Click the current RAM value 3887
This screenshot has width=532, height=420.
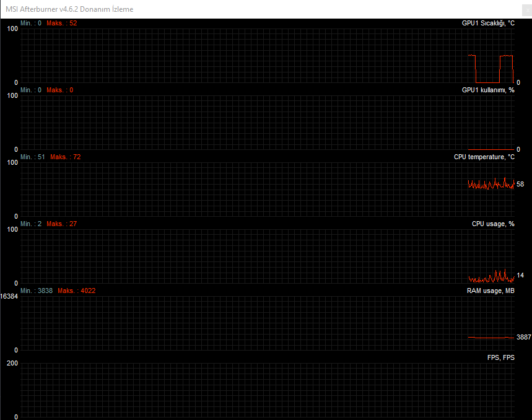523,337
